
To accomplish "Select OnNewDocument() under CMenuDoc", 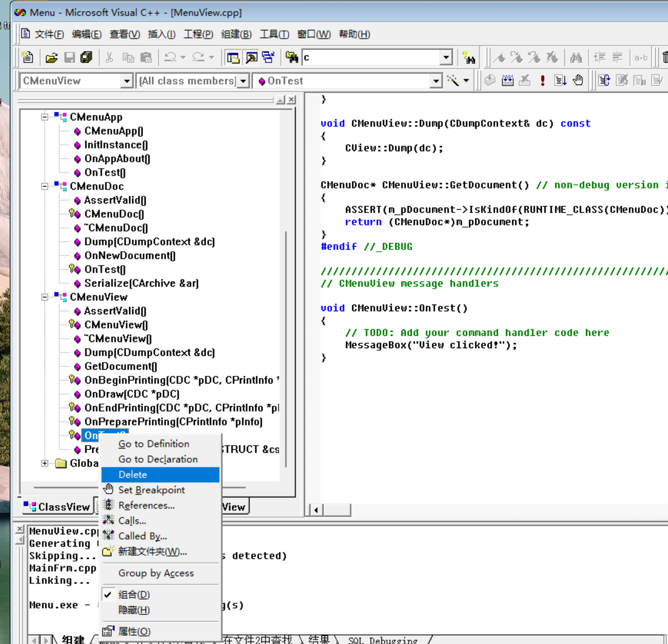I will point(130,256).
